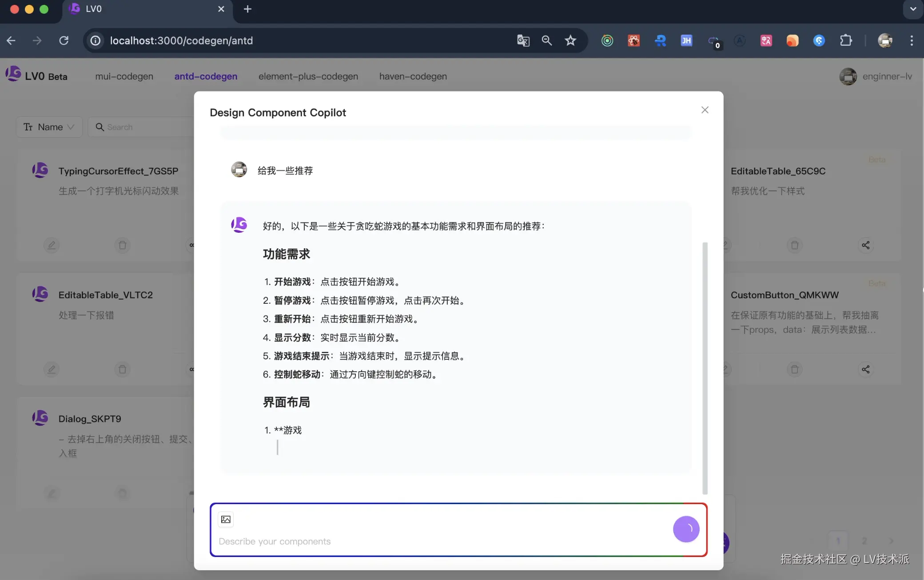924x580 pixels.
Task: Click the delete icon on EditableTable_65C9C card
Action: 795,245
